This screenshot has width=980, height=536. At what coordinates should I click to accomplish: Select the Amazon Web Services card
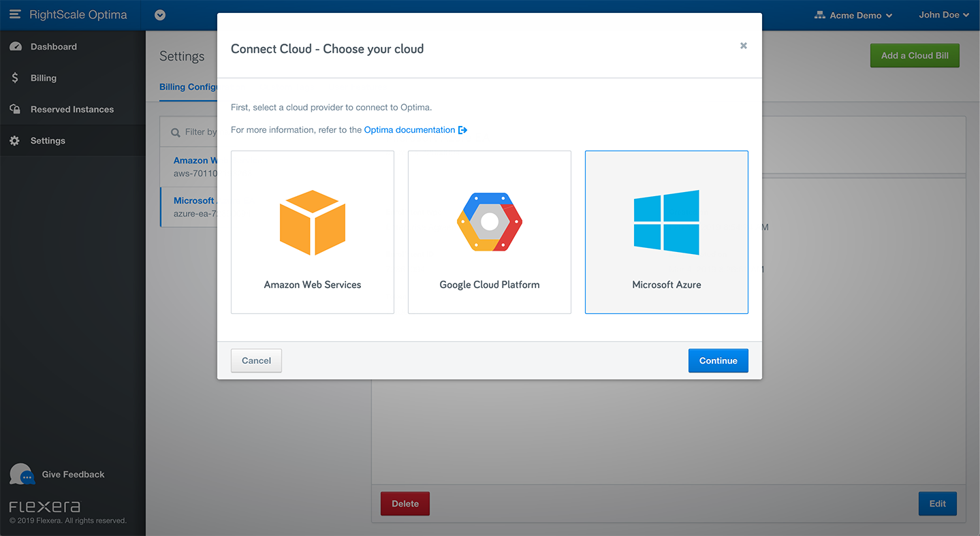coord(313,232)
